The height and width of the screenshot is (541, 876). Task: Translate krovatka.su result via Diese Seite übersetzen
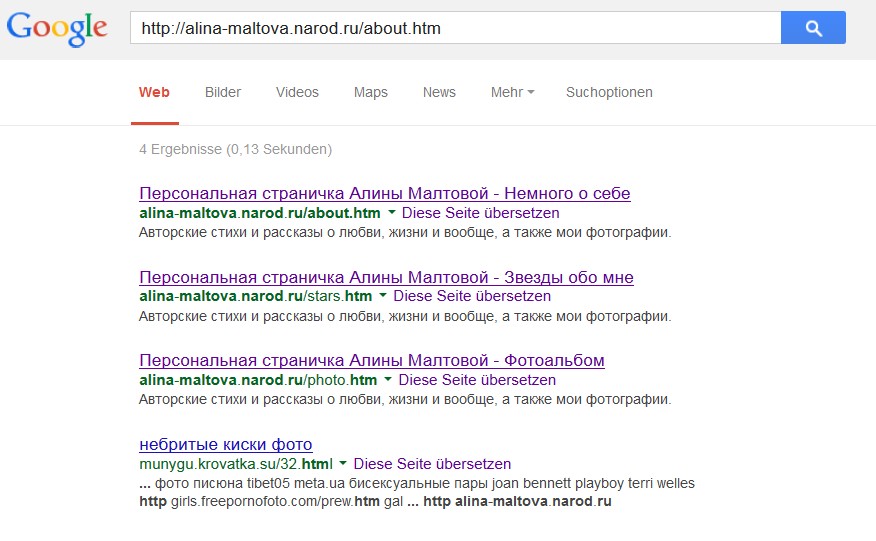tap(432, 464)
